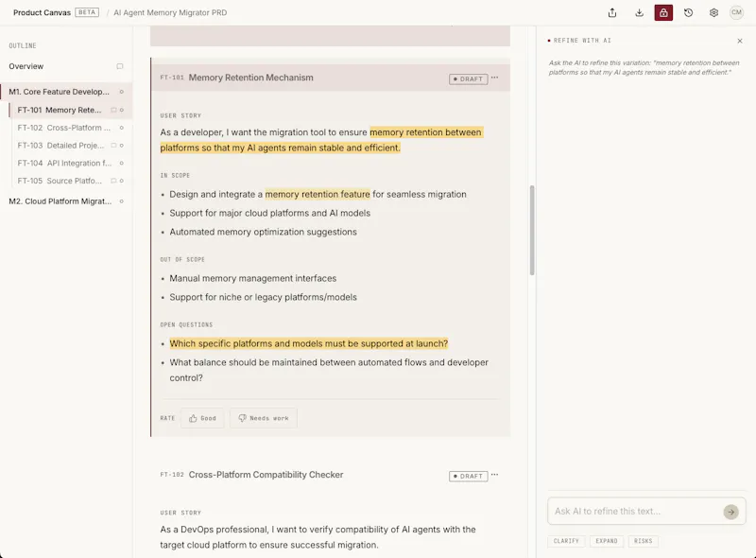Open more options menu for FT-101 card

pos(494,78)
